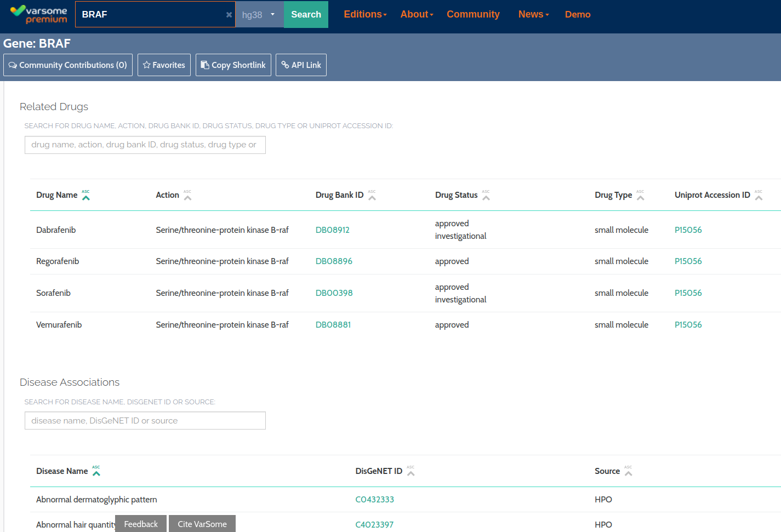Clear the BRAF search text with the x icon
Image resolution: width=781 pixels, height=532 pixels.
(229, 15)
